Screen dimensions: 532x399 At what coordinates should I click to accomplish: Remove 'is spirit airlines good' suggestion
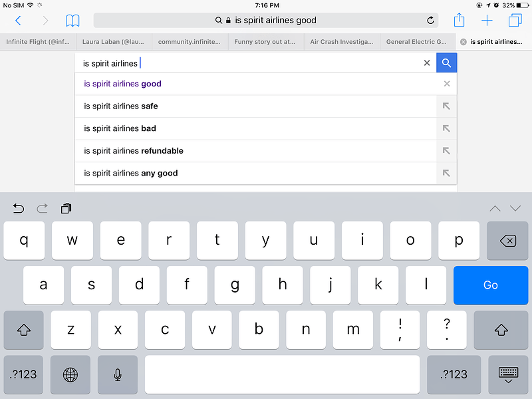click(x=446, y=84)
